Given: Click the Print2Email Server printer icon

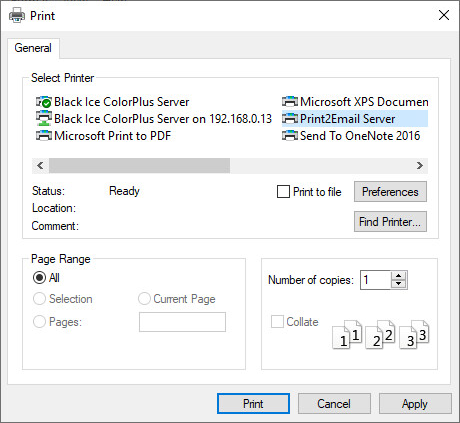Looking at the screenshot, I should coord(290,119).
